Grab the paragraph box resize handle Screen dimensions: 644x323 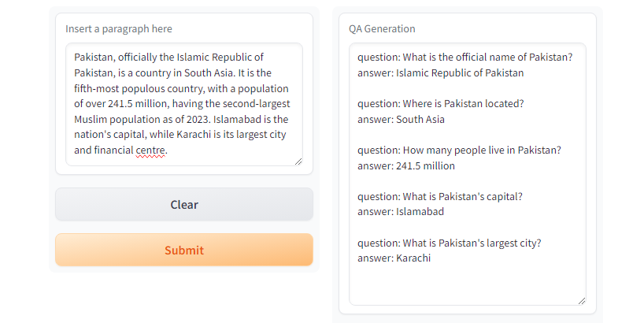pyautogui.click(x=298, y=161)
